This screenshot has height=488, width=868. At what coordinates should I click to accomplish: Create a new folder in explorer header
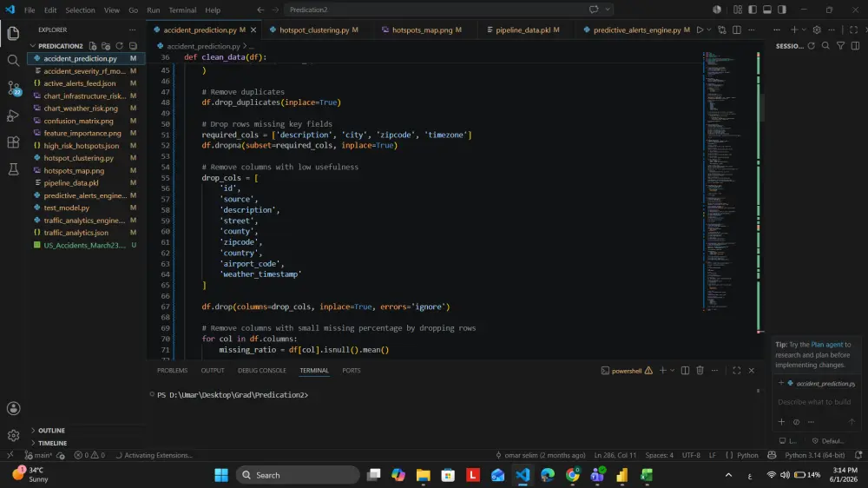[x=106, y=46]
